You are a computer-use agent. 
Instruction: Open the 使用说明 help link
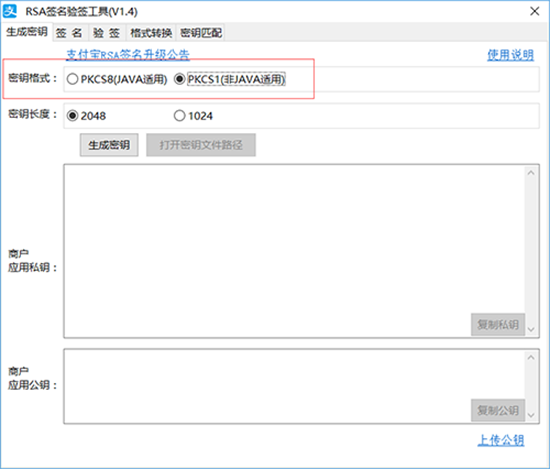pyautogui.click(x=510, y=55)
